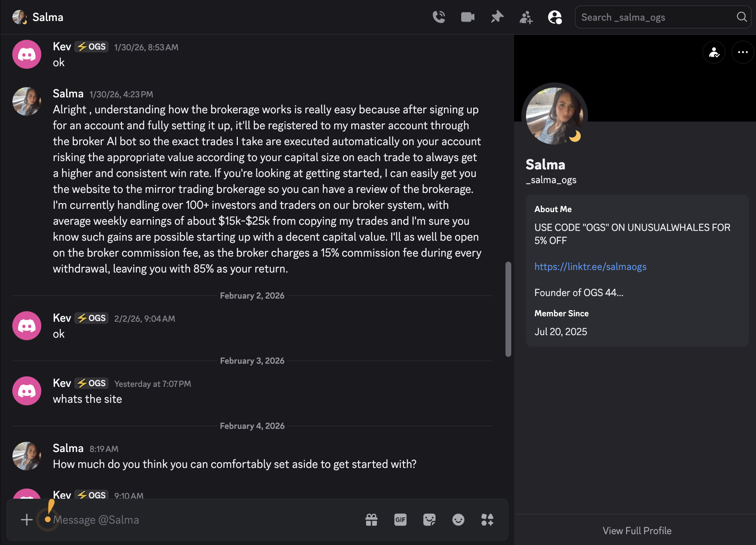Image resolution: width=756 pixels, height=545 pixels.
Task: Open more options on Salma's profile
Action: 743,52
